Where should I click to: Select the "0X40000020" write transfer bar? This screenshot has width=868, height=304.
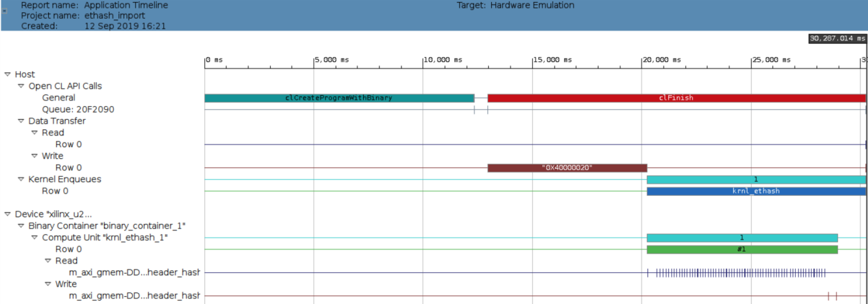(x=567, y=168)
